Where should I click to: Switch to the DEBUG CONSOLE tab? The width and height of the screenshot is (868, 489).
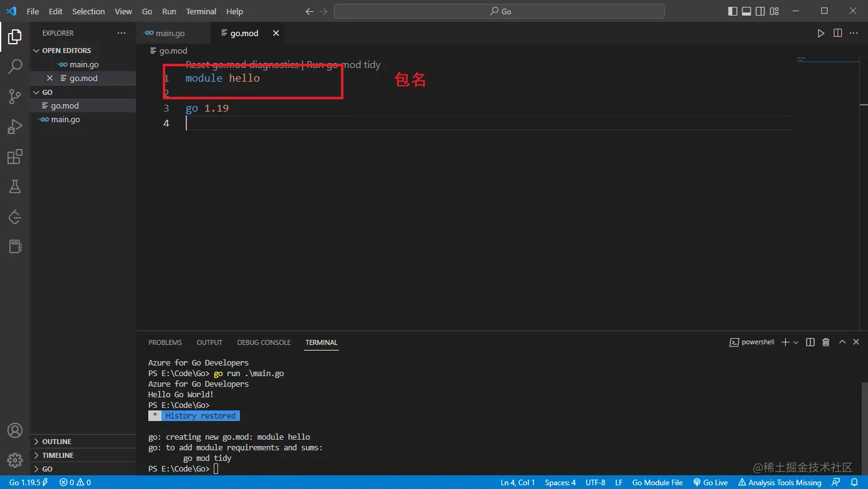click(x=264, y=342)
